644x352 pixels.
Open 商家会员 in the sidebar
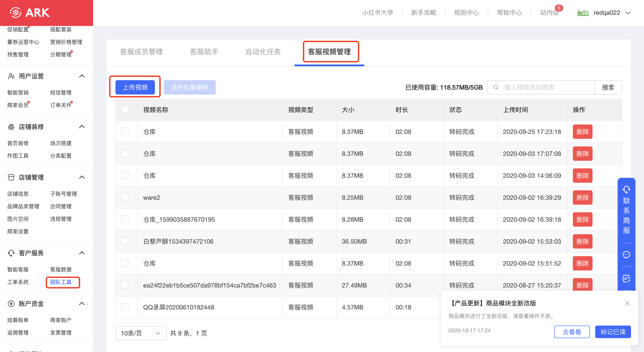click(x=18, y=105)
